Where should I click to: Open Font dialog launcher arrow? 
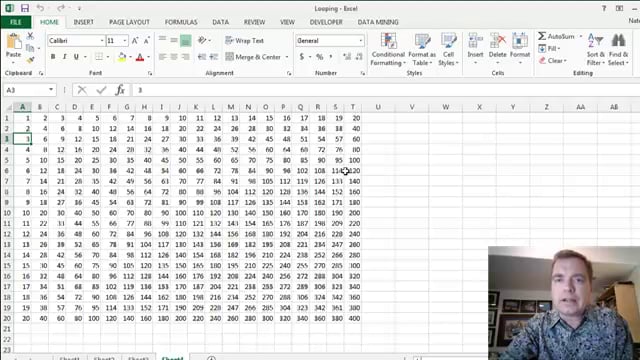point(150,73)
